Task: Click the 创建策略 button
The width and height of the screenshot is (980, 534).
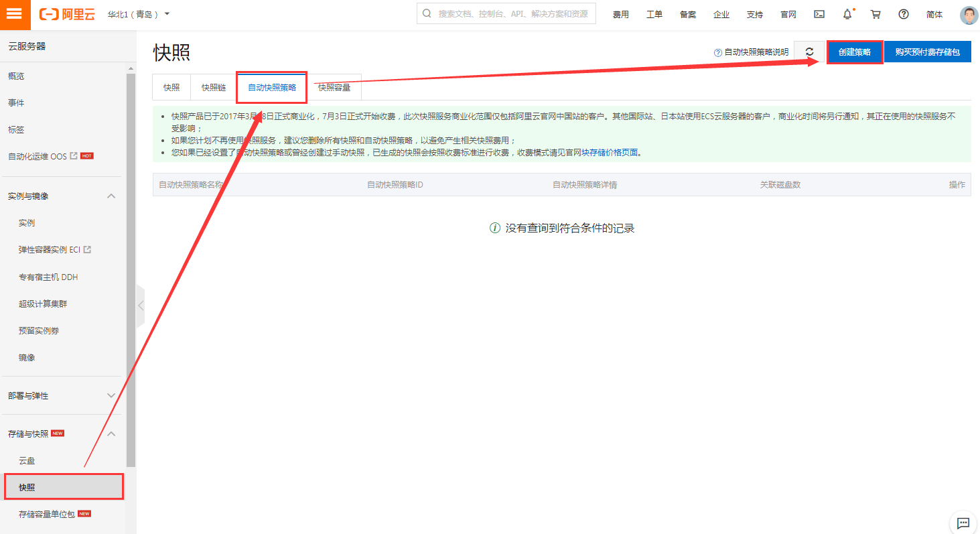Action: click(855, 52)
